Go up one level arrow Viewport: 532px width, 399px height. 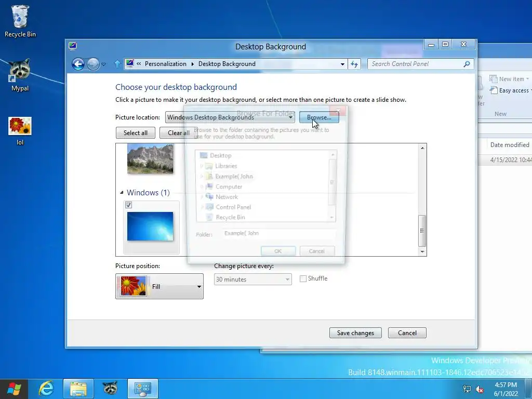click(117, 64)
